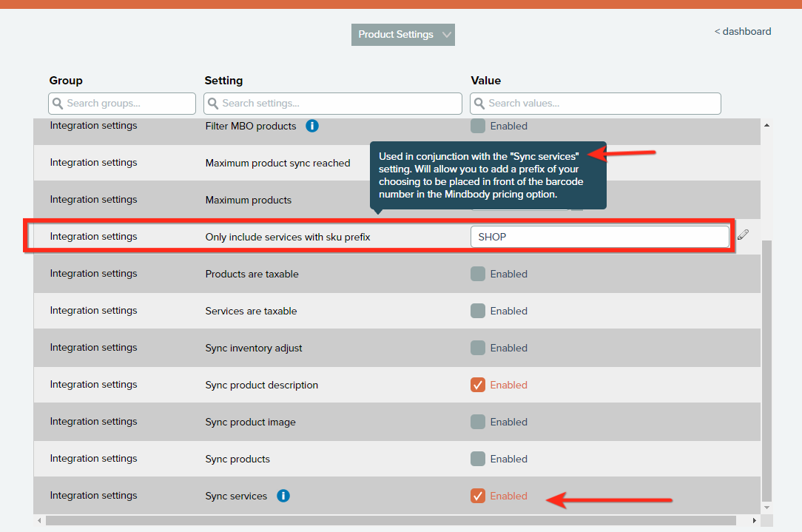Click the sku prefix field containing SHOP
The width and height of the screenshot is (802, 532).
coord(599,237)
